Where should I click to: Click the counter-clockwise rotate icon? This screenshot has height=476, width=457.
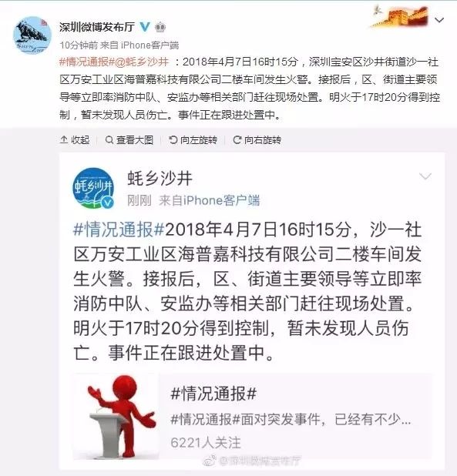click(173, 140)
